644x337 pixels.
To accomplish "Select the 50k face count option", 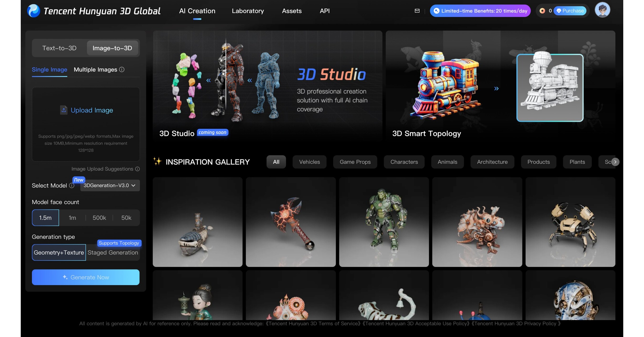I will 126,218.
